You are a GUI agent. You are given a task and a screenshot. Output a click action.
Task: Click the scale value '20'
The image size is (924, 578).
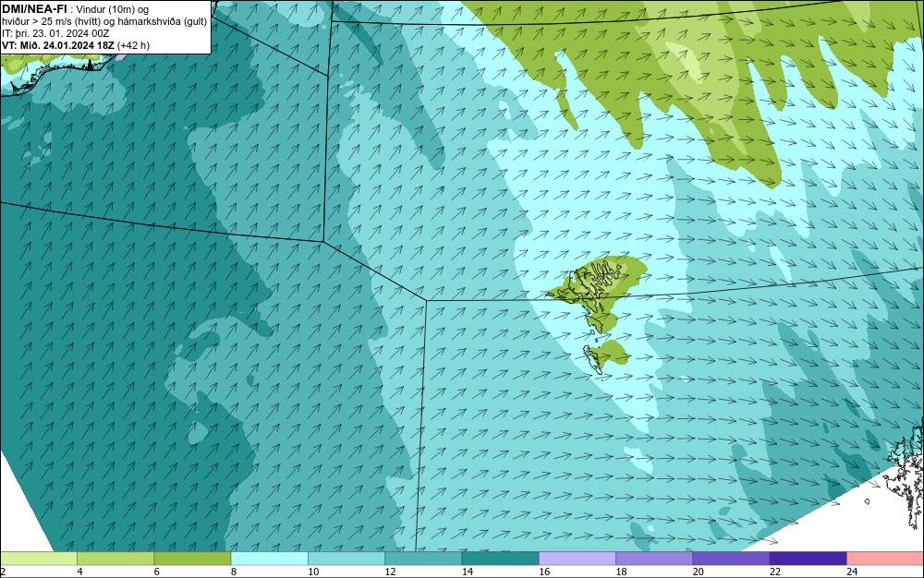click(x=698, y=572)
